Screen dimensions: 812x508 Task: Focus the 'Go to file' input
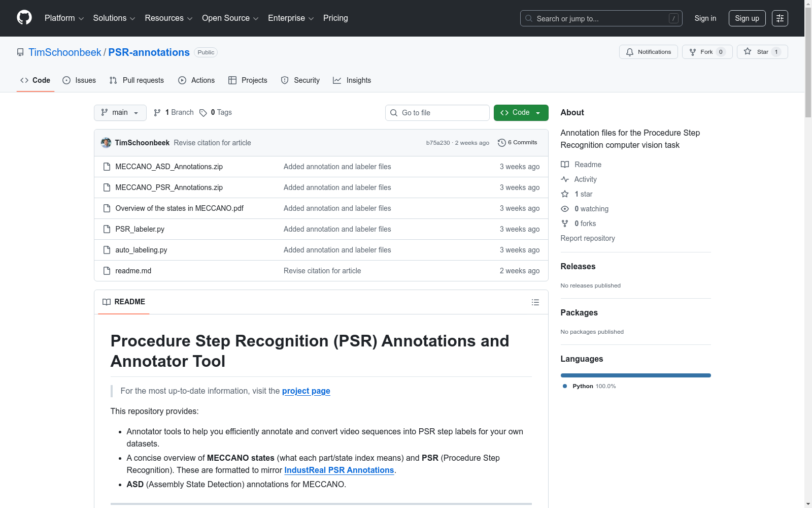pyautogui.click(x=437, y=113)
